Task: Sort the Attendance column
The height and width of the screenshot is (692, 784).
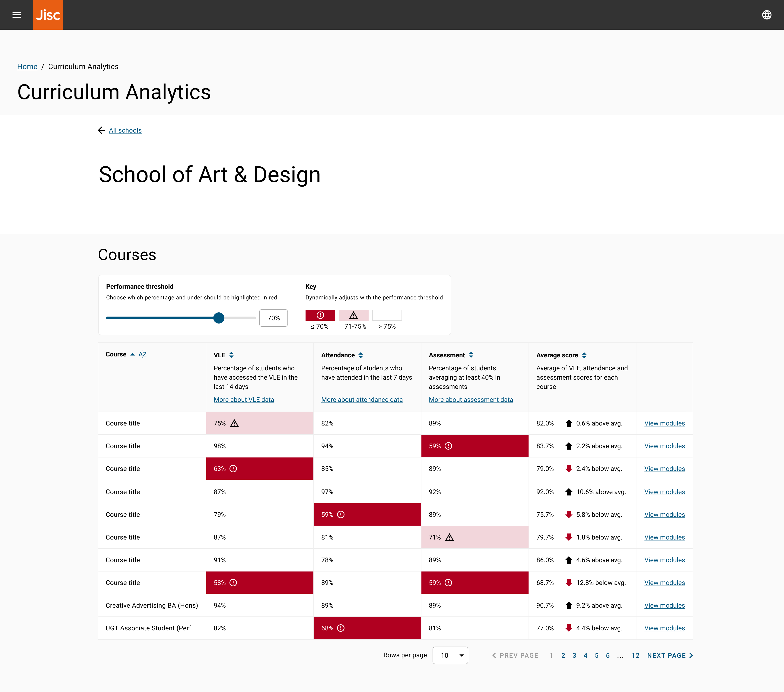Action: (x=360, y=355)
